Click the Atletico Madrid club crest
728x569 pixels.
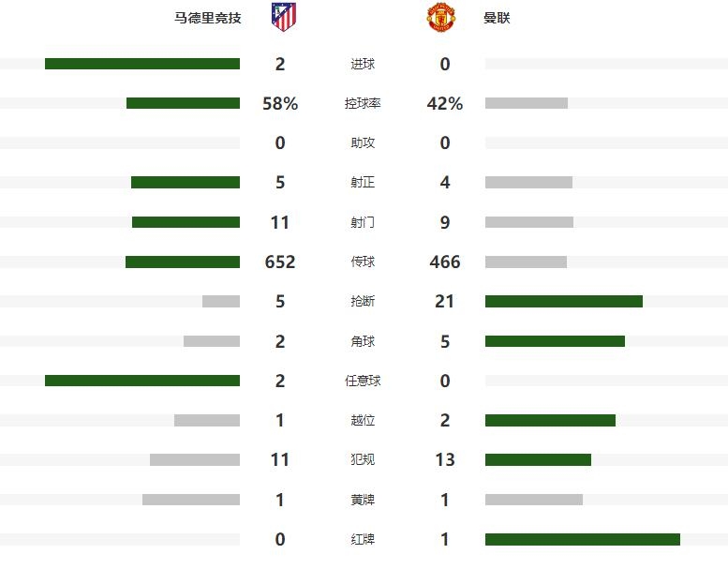[x=284, y=17]
